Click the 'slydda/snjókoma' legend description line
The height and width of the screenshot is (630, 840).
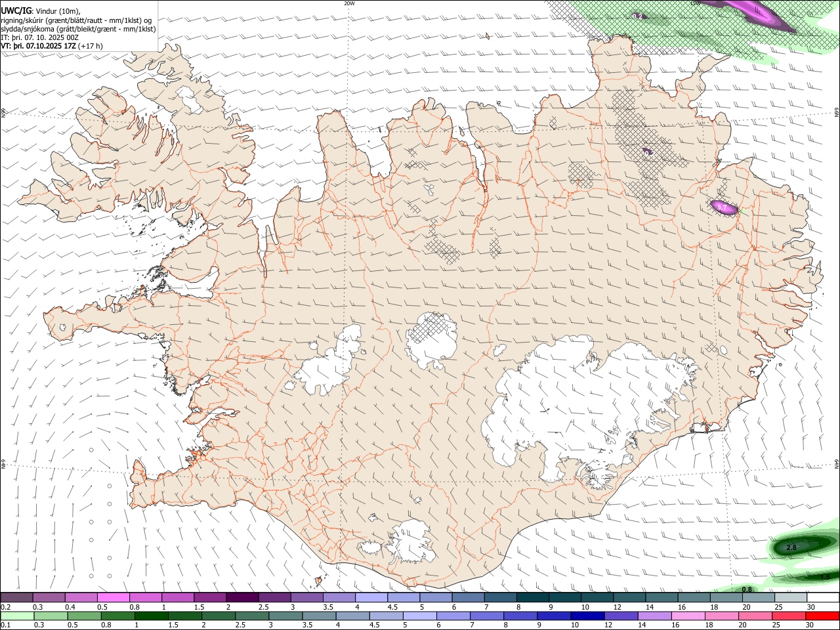pyautogui.click(x=78, y=28)
